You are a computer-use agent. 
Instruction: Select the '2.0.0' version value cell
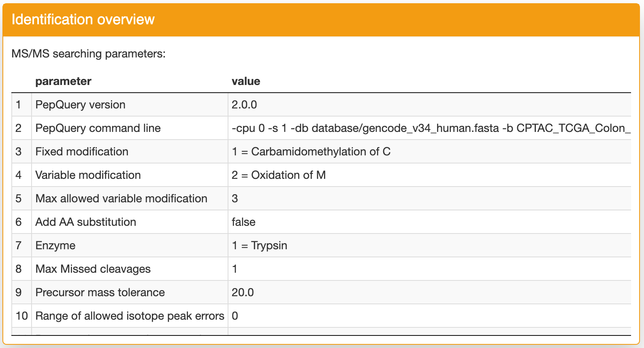coord(429,105)
